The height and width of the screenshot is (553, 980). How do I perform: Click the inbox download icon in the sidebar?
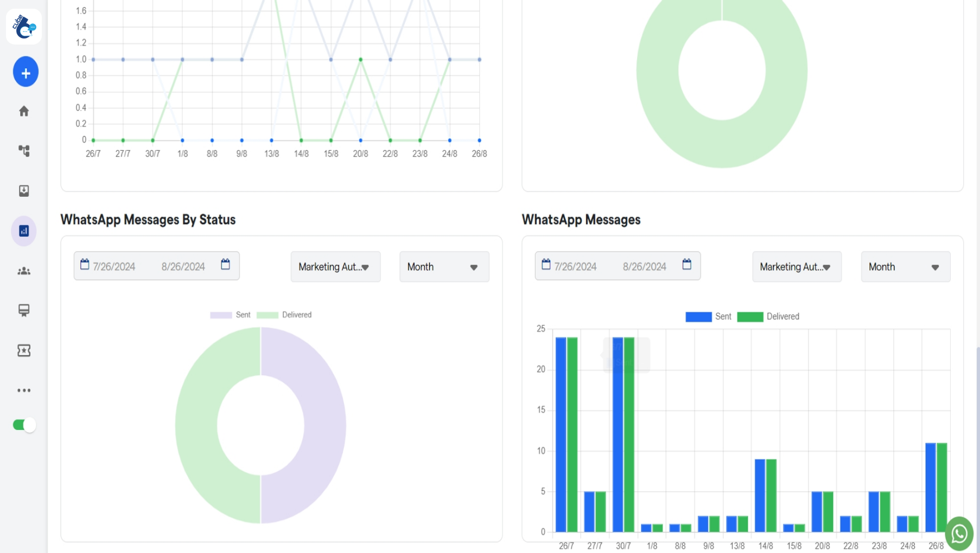point(24,190)
